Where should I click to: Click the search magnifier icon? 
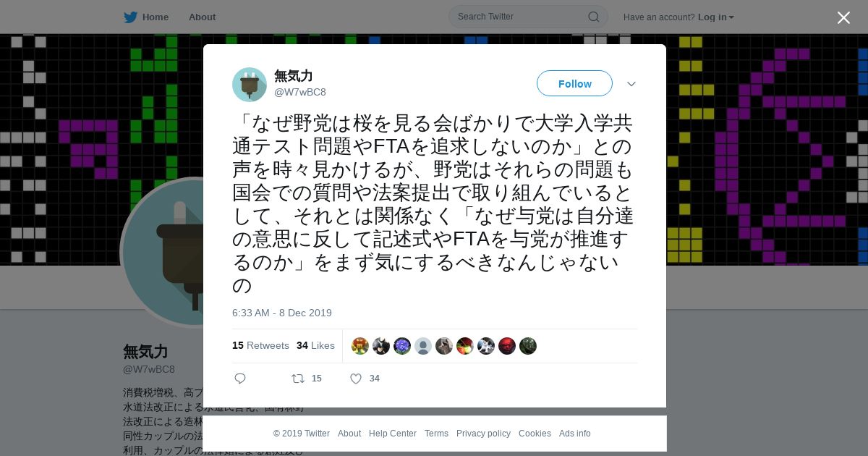point(593,17)
